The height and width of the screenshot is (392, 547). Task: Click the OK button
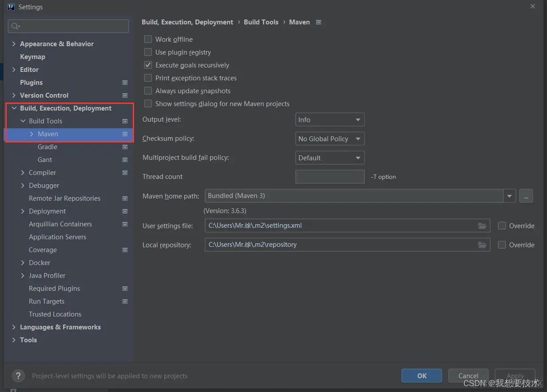422,376
